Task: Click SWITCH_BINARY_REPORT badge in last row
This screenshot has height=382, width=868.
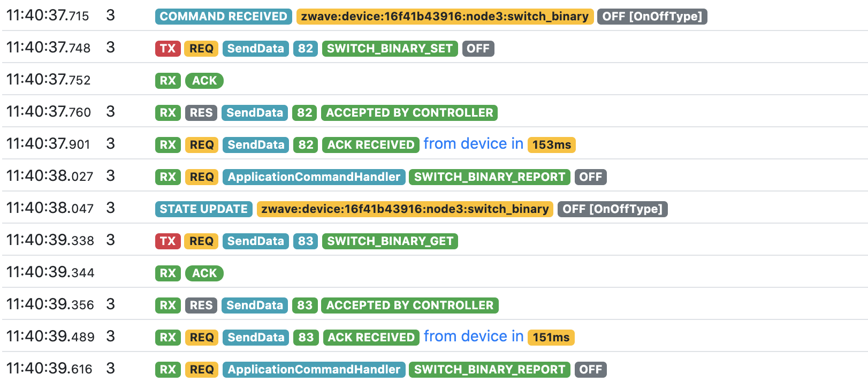Action: 489,370
